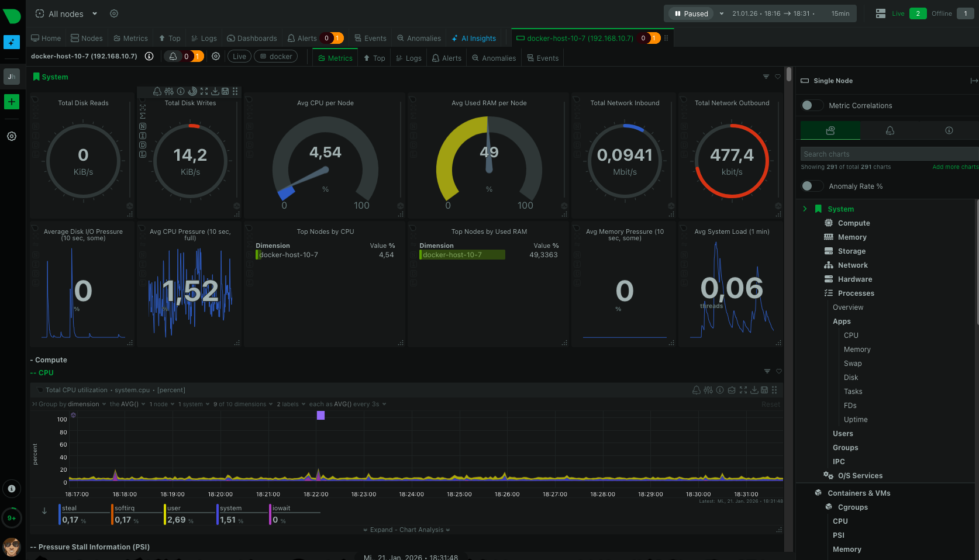Screen dimensions: 979x560
Task: Turn on the Anomaly Rate % switch
Action: pos(812,185)
